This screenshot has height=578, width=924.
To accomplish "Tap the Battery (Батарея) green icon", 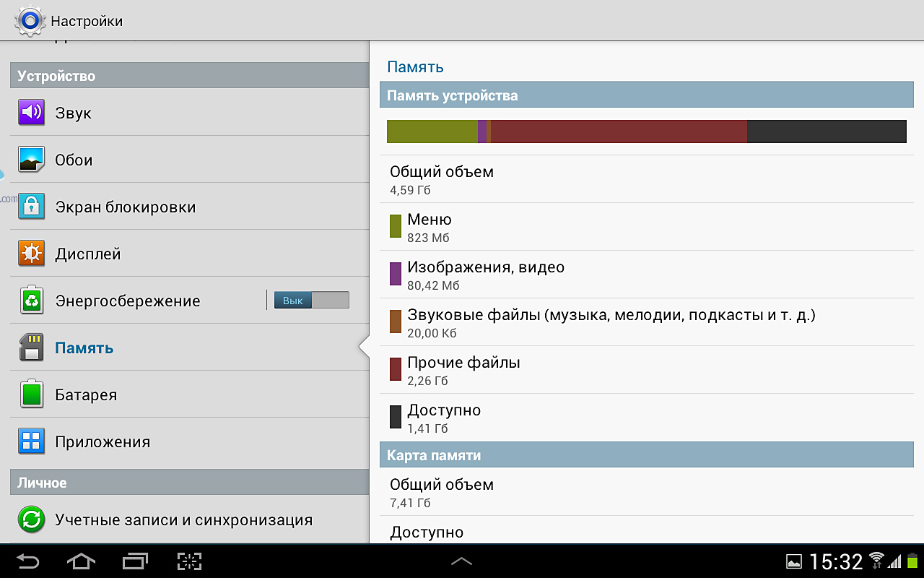I will tap(32, 394).
